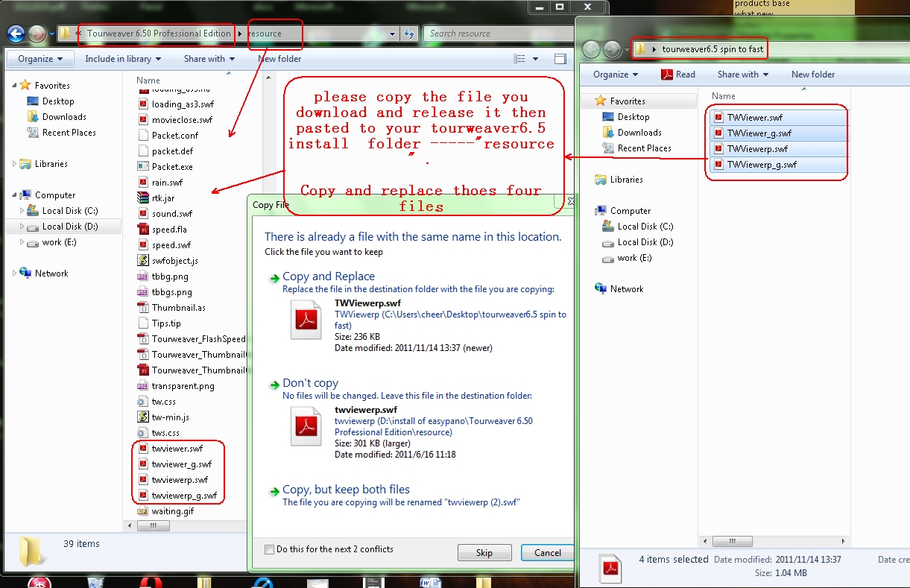Enable Do this for next 2 conflicts

point(269,549)
